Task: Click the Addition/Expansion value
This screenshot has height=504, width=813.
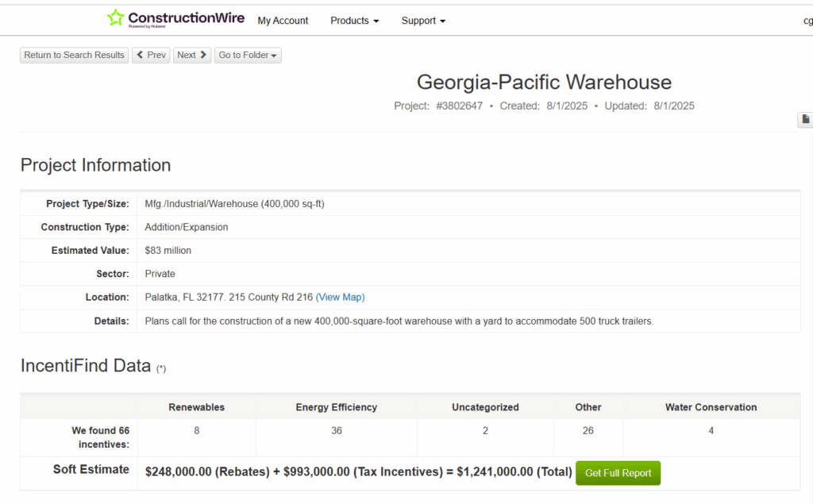Action: pyautogui.click(x=186, y=227)
